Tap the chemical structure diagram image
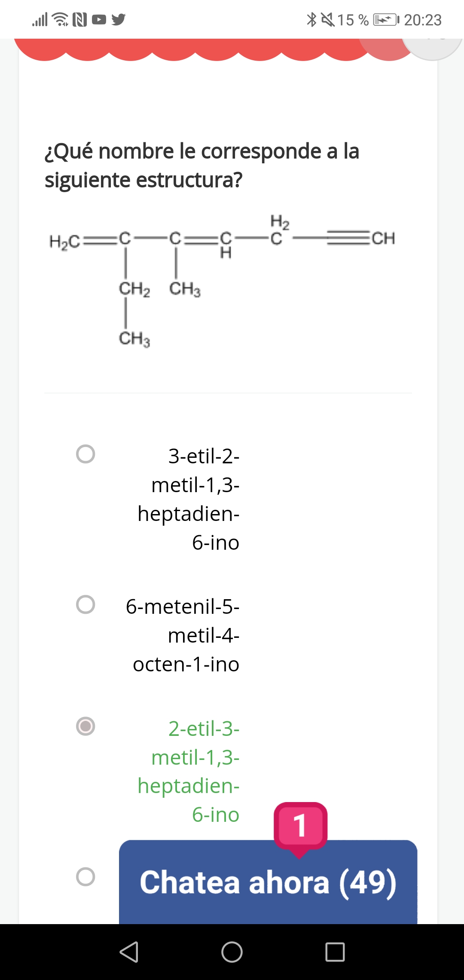This screenshot has width=464, height=980. 222,279
